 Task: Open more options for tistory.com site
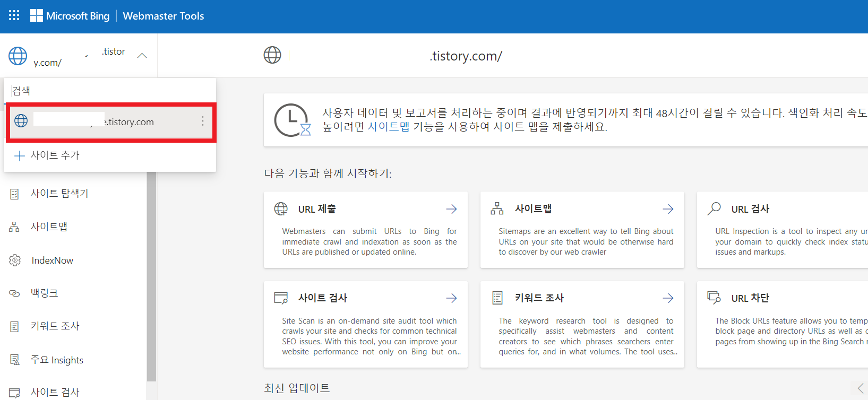coord(202,121)
